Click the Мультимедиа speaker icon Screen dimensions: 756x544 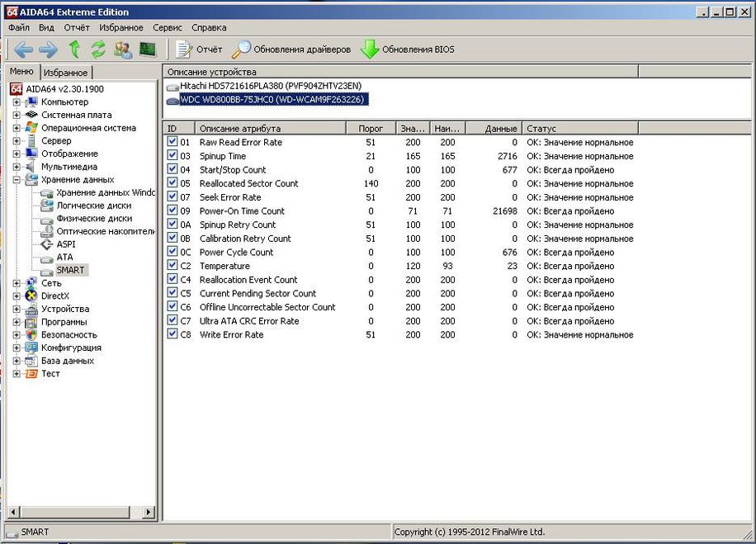click(31, 167)
